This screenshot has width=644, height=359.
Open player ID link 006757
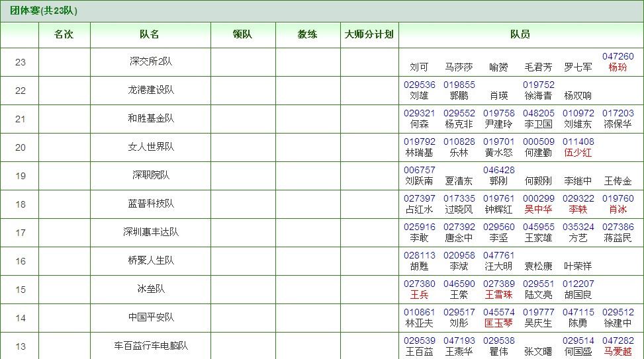pos(420,171)
